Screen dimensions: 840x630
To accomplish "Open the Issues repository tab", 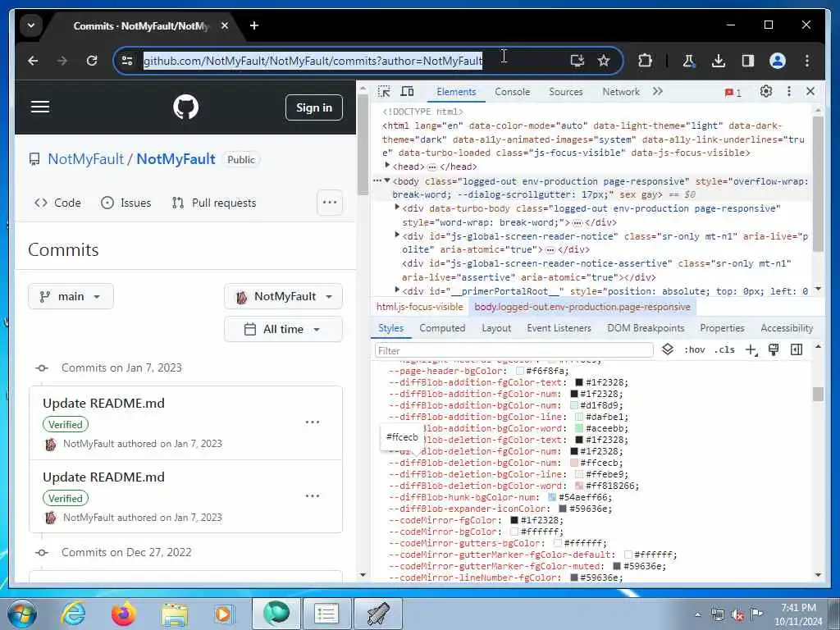I will (126, 203).
